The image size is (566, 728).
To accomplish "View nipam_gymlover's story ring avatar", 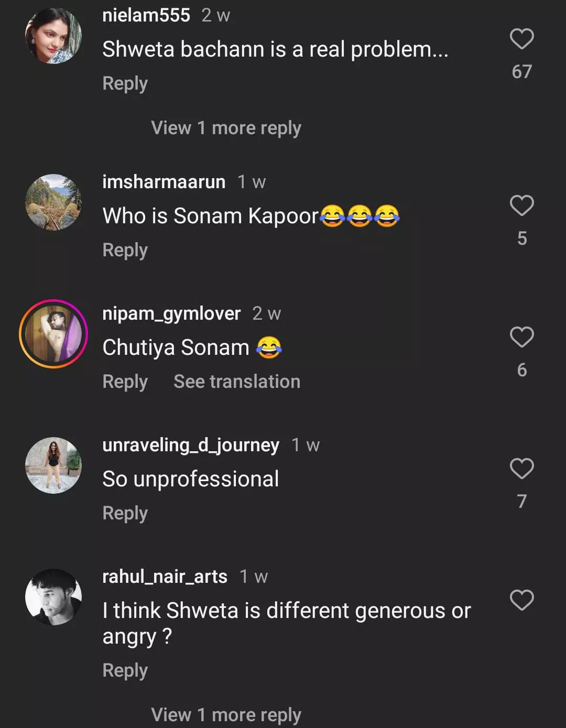I will click(x=53, y=334).
